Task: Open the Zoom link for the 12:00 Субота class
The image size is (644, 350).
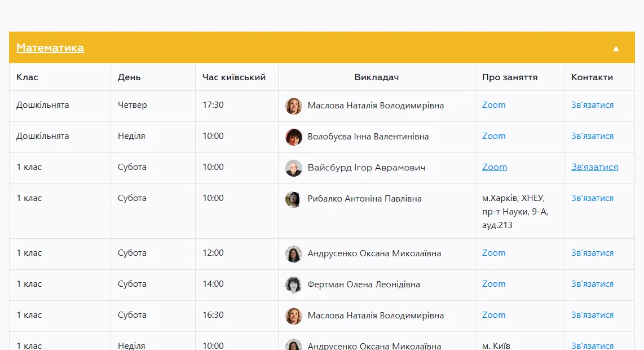Action: point(493,253)
